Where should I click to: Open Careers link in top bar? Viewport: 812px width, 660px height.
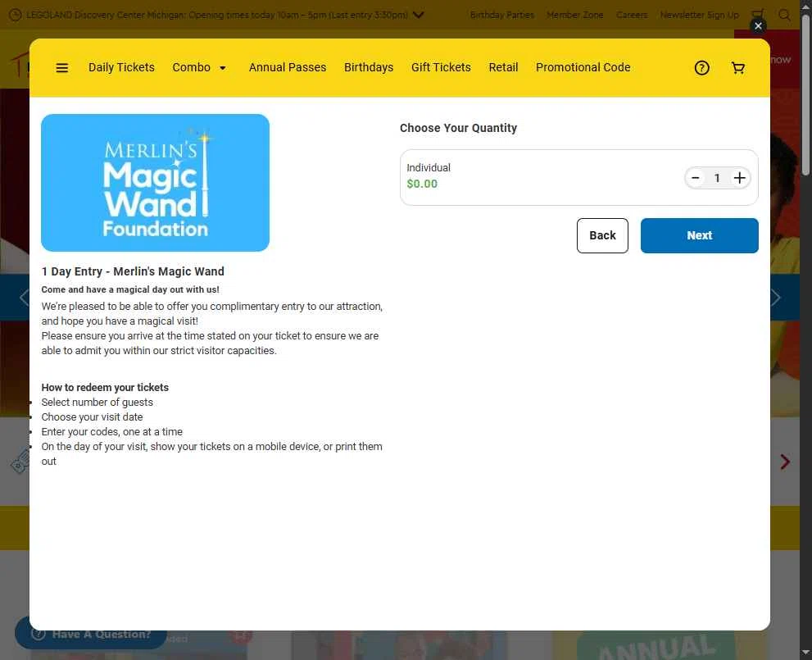632,15
